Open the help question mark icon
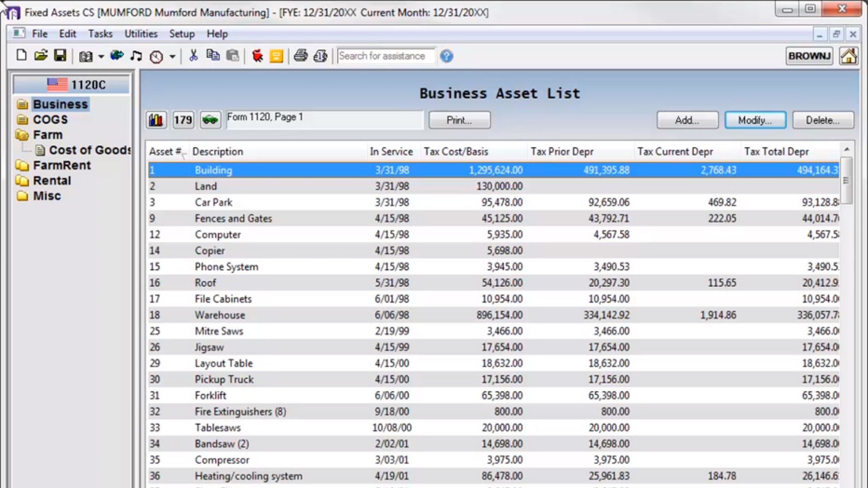 pyautogui.click(x=447, y=56)
